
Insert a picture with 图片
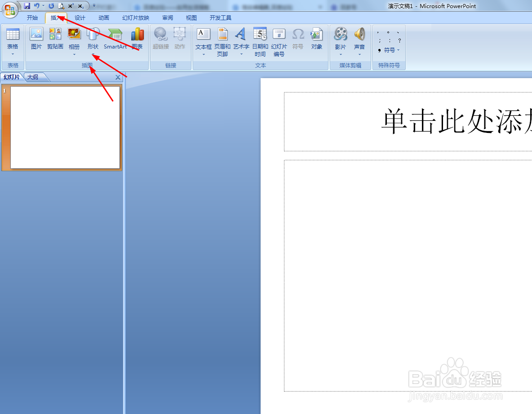pos(36,38)
